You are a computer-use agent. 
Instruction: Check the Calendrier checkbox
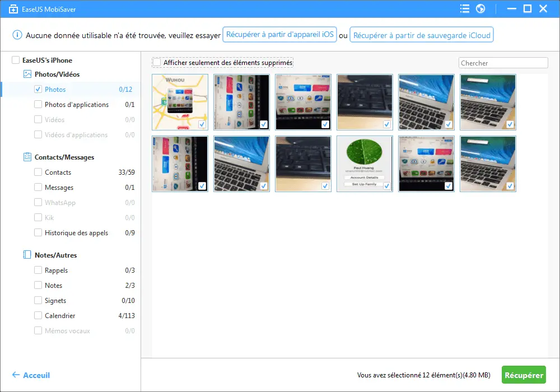tap(38, 315)
